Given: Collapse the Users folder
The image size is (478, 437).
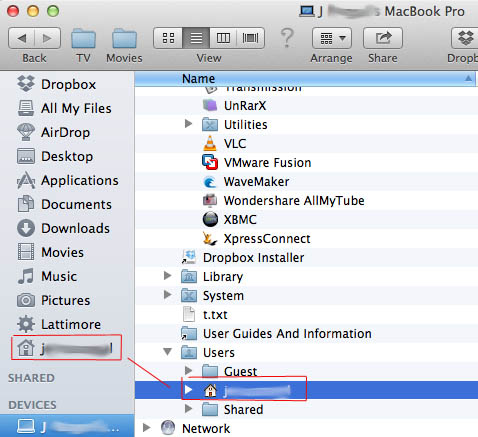Looking at the screenshot, I should pyautogui.click(x=167, y=352).
